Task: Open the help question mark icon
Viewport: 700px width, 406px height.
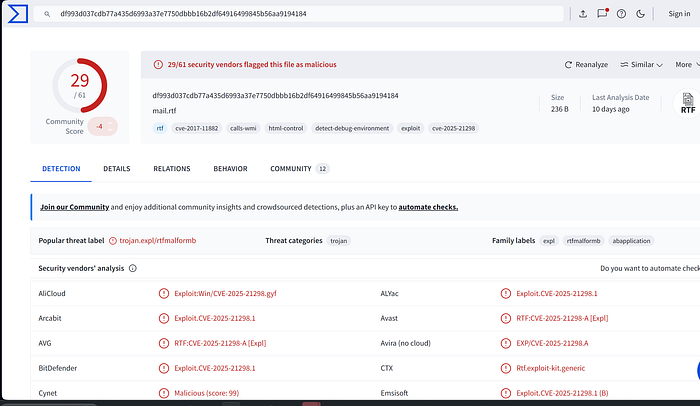Action: coord(621,14)
